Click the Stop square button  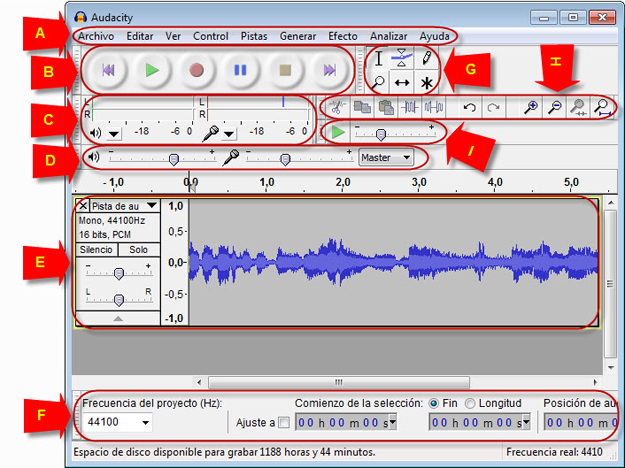[285, 71]
